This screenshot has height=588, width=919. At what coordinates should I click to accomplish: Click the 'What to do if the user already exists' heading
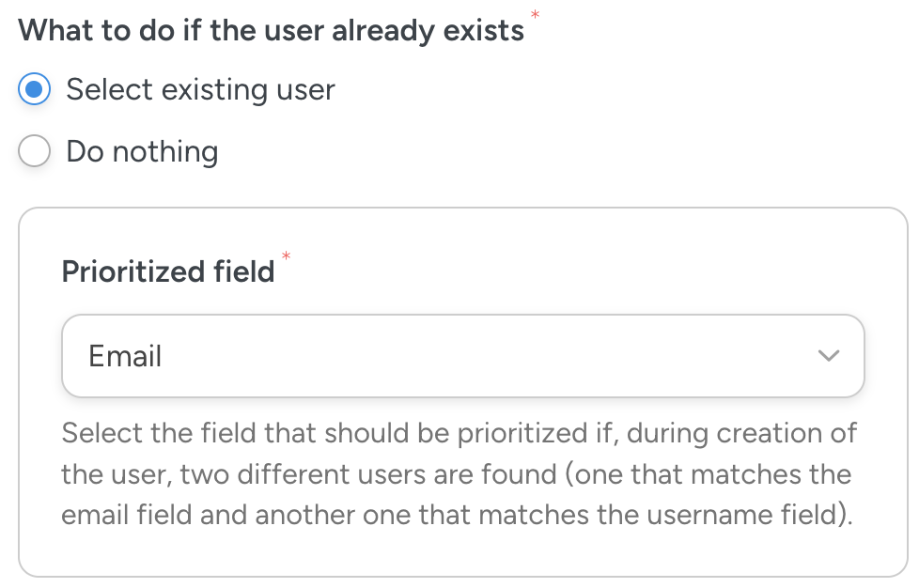point(272,29)
